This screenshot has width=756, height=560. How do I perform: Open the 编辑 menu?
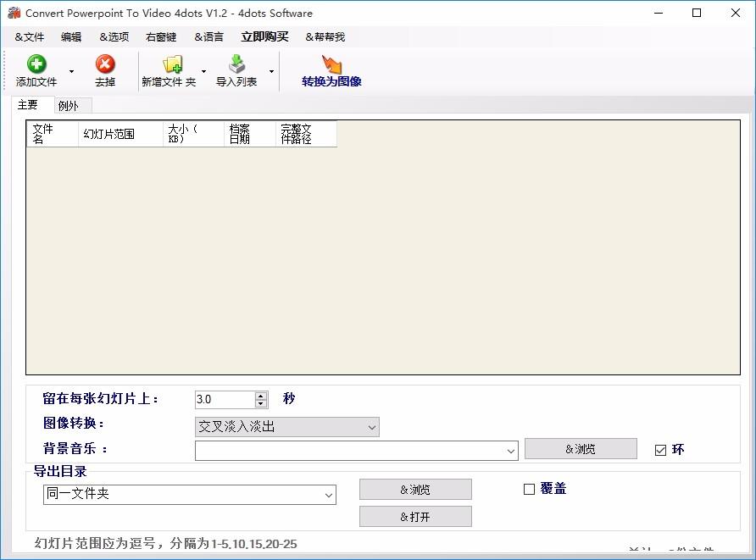[x=71, y=37]
